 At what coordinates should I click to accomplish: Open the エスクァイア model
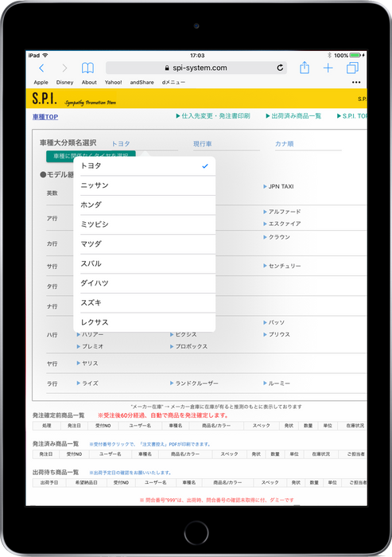tap(282, 224)
